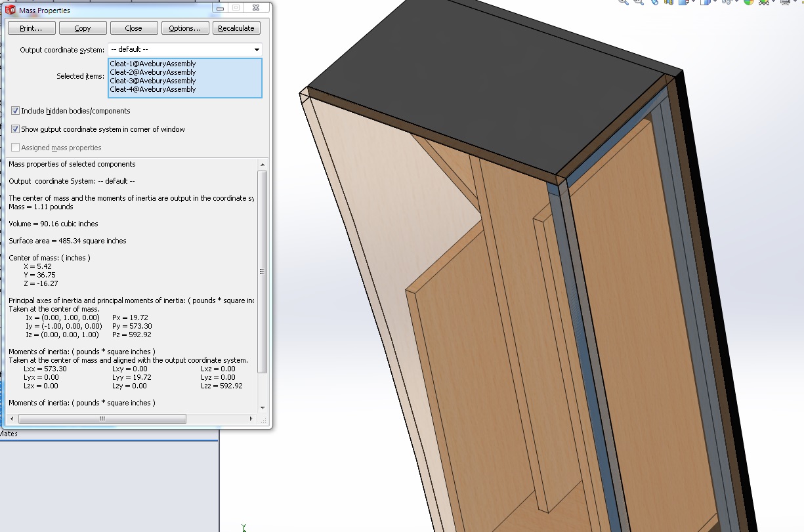
Task: Click the 'Lyy = 19.72' inertia value
Action: [x=132, y=377]
